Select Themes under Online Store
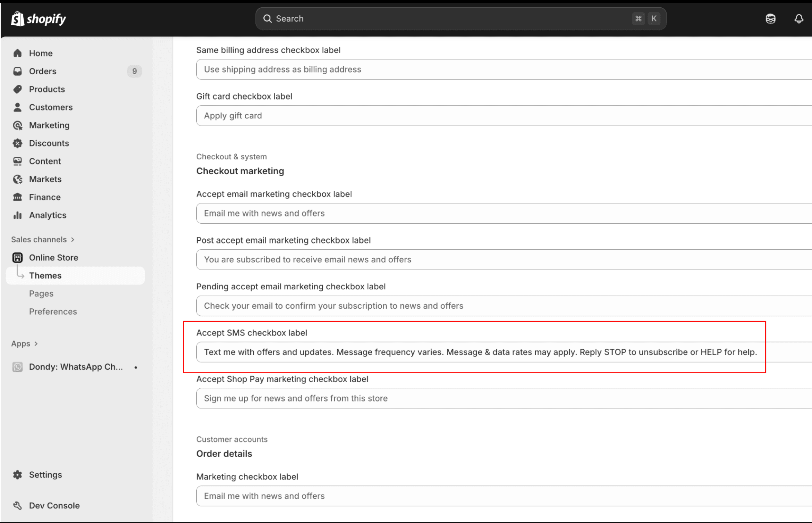 pyautogui.click(x=46, y=275)
